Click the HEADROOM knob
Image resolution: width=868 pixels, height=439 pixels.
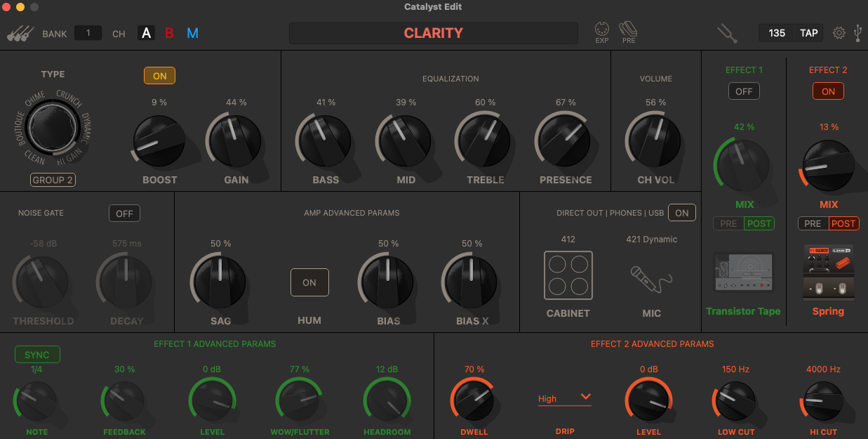pyautogui.click(x=387, y=401)
